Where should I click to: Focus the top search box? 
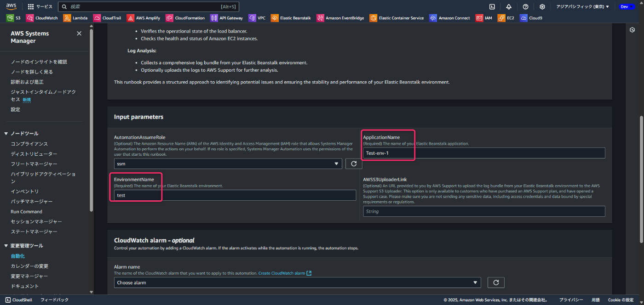(x=149, y=7)
